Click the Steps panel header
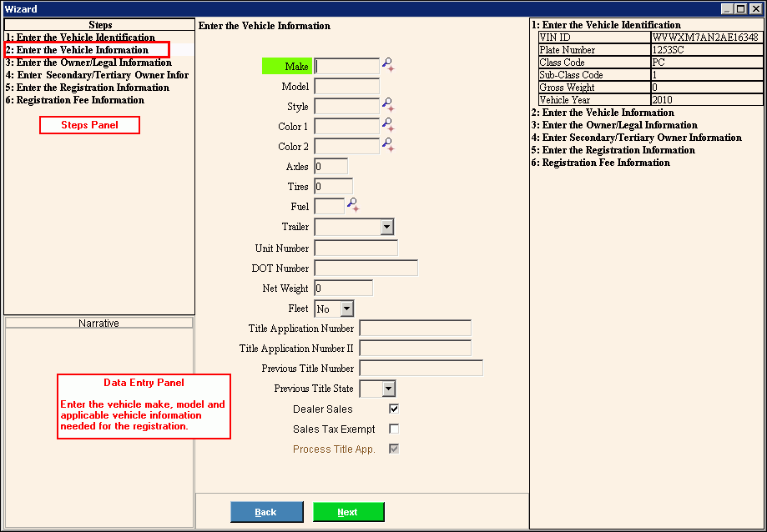The height and width of the screenshot is (532, 767). pos(100,24)
